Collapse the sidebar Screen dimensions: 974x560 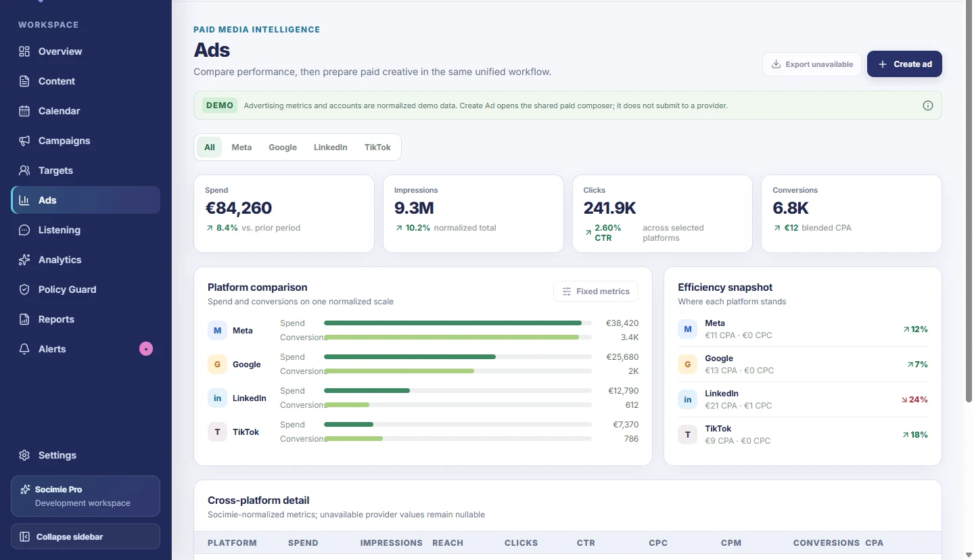click(85, 536)
